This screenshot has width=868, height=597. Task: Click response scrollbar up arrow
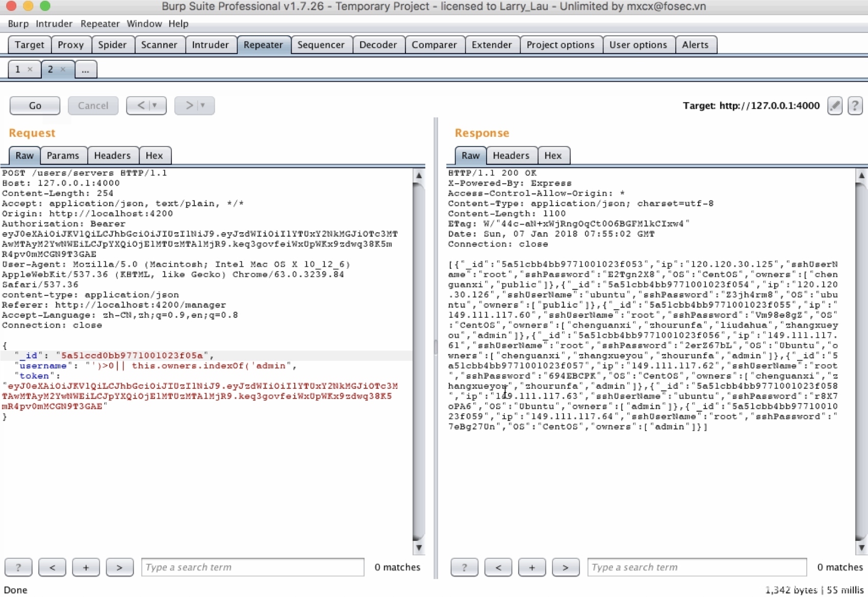861,175
